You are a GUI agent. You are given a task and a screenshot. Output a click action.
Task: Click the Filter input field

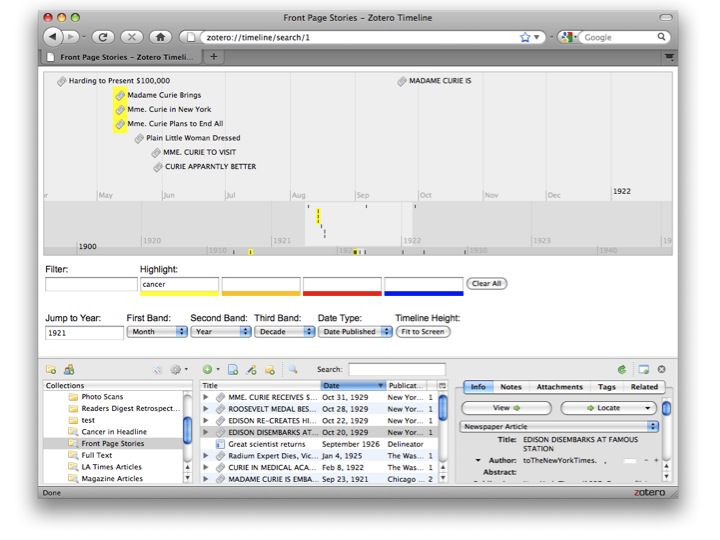point(91,284)
